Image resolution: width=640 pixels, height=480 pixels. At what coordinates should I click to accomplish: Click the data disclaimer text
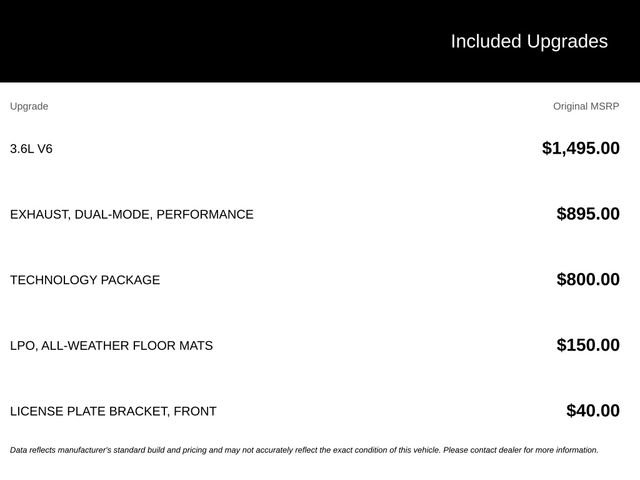point(304,450)
